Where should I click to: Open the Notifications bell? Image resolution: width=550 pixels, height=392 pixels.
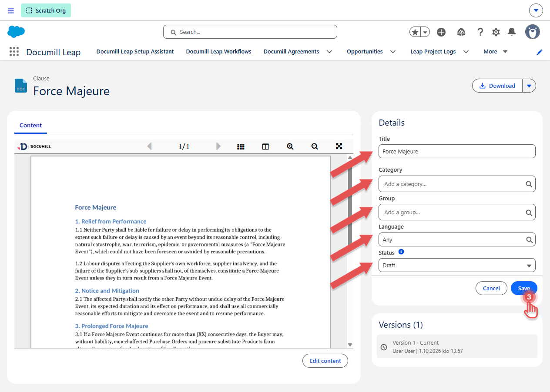coord(512,32)
